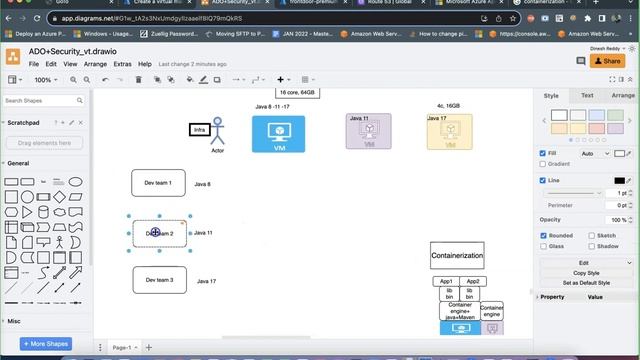Toggle the Fill checkbox

click(x=542, y=153)
